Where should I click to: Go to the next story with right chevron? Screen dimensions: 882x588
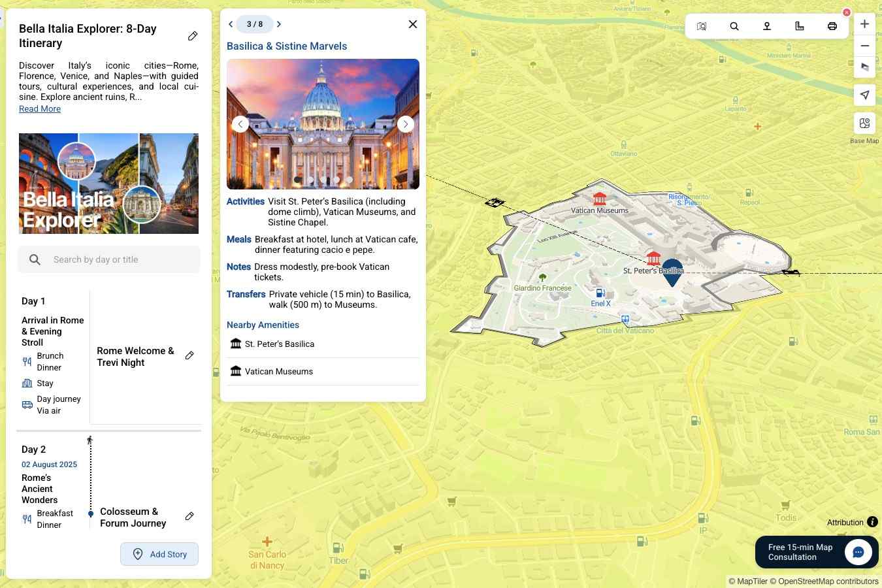[279, 24]
